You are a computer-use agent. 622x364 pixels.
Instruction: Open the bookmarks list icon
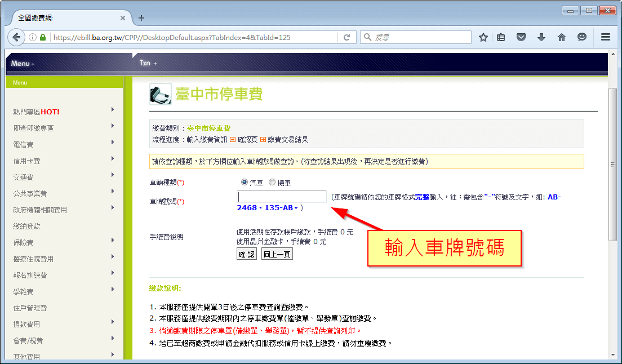[501, 37]
